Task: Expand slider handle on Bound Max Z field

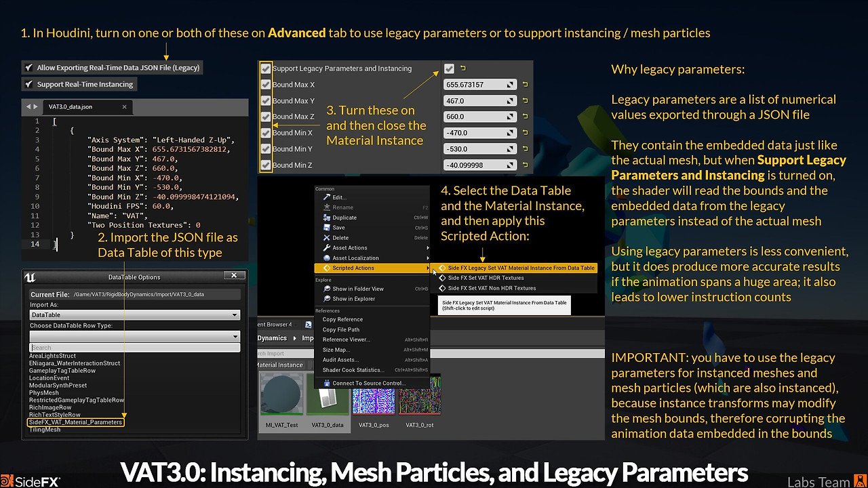Action: pos(510,117)
